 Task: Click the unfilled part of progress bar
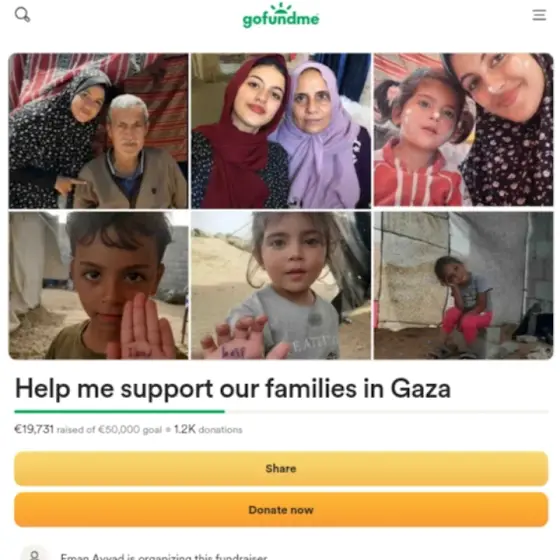coord(386,412)
